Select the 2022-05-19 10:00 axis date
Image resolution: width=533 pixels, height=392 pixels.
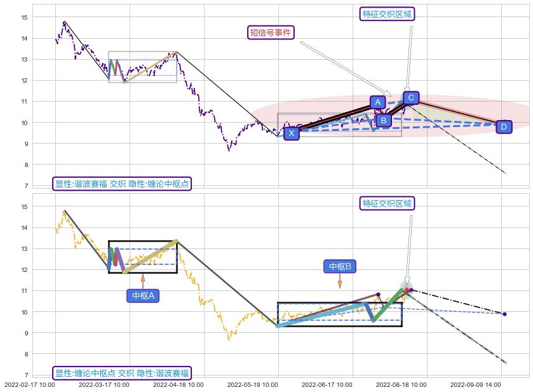pyautogui.click(x=253, y=384)
